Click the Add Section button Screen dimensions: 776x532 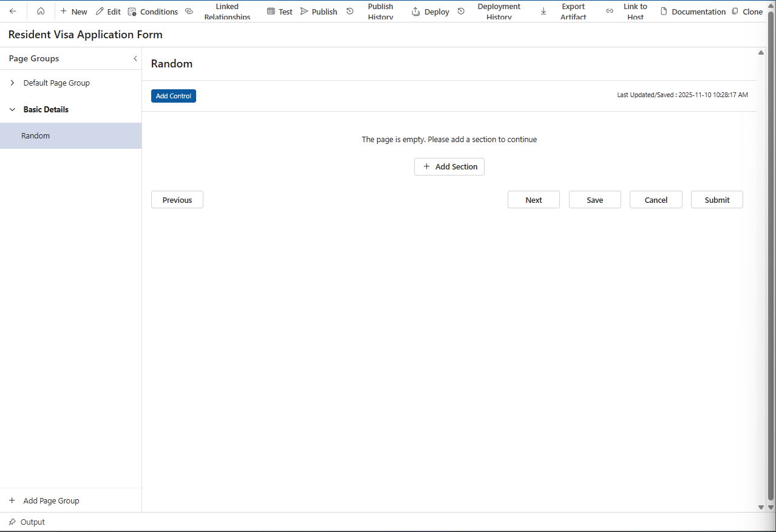tap(449, 166)
